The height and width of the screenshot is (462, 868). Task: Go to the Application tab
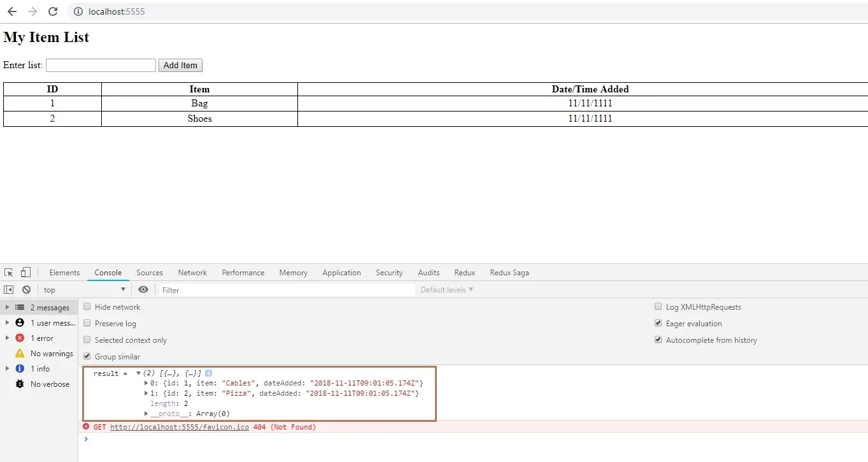pos(341,272)
